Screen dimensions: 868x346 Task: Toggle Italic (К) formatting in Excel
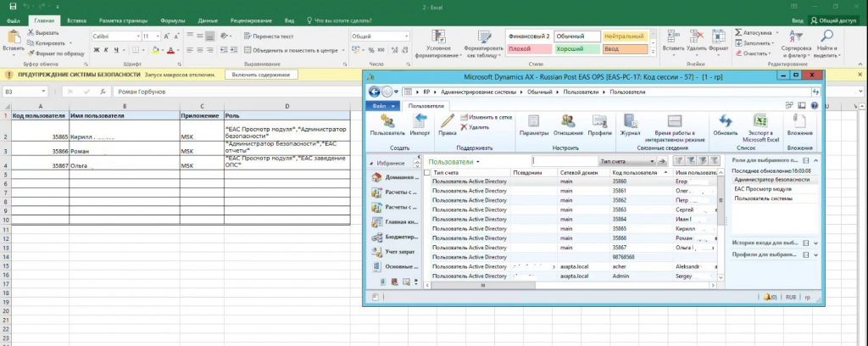[106, 50]
